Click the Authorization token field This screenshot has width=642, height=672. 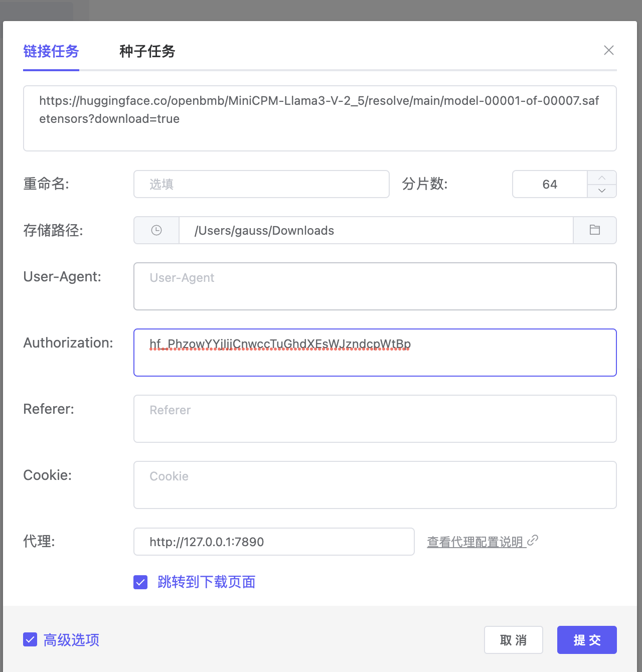[375, 353]
